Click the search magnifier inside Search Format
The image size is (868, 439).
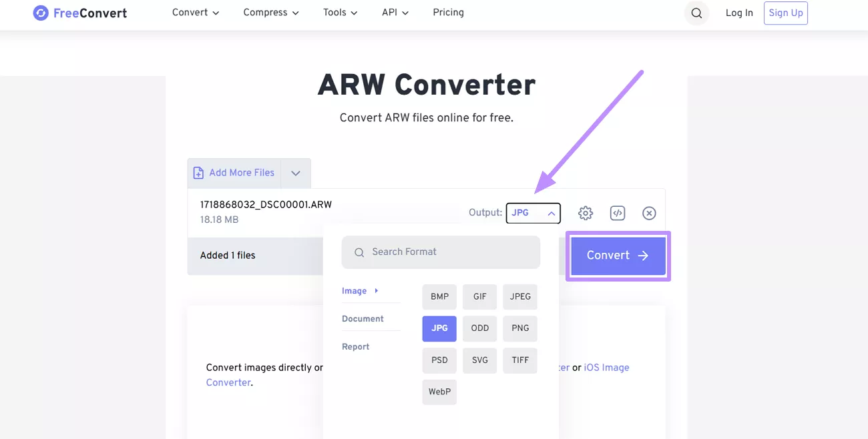point(359,252)
